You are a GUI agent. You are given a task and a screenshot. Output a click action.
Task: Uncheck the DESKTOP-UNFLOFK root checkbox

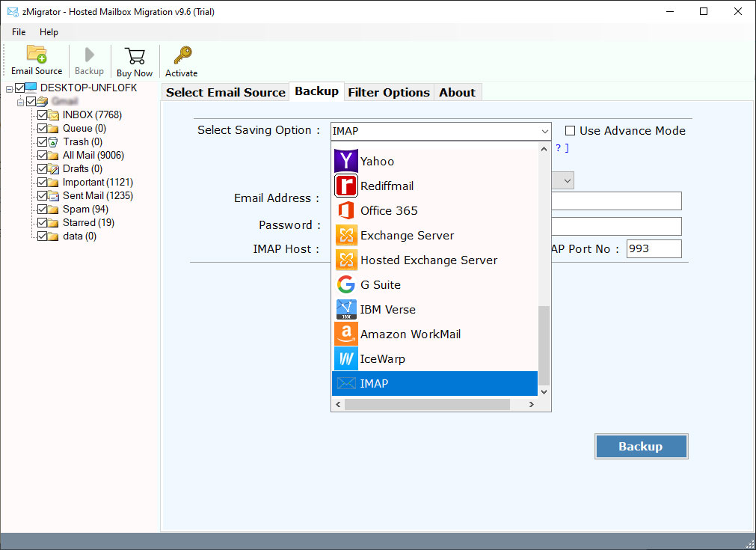(19, 88)
